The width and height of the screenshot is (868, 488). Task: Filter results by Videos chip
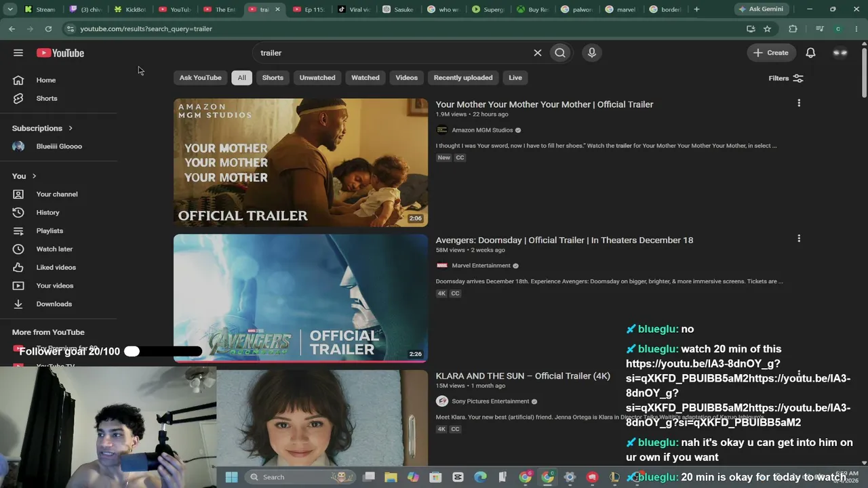point(407,78)
